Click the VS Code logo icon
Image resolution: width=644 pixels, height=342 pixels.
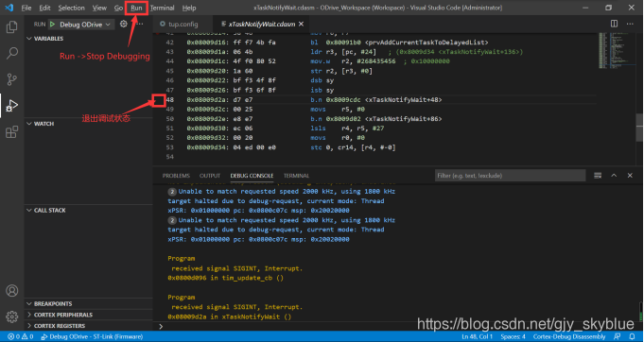[9, 8]
